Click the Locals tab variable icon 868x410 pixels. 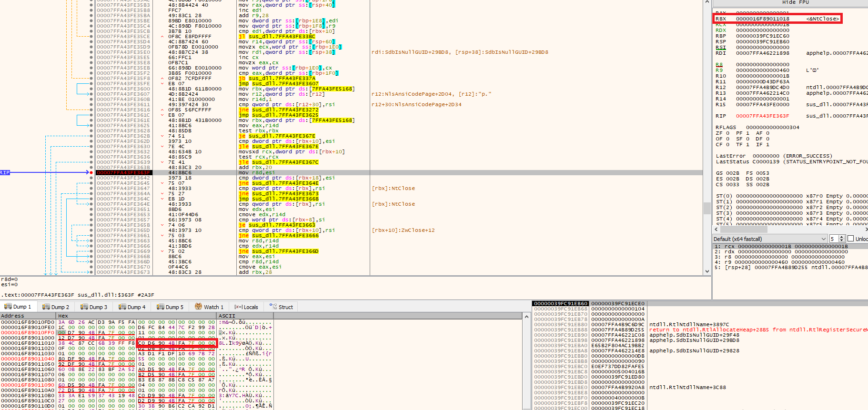point(238,307)
